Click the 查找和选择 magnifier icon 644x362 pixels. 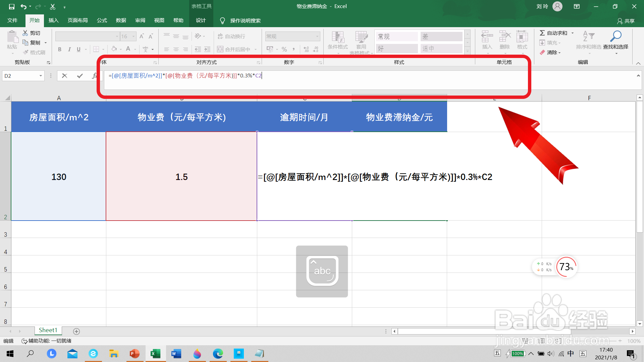pos(616,36)
